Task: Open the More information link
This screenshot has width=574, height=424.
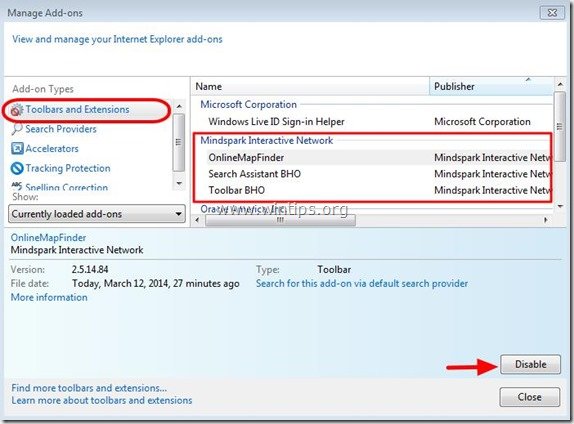Action: (49, 297)
